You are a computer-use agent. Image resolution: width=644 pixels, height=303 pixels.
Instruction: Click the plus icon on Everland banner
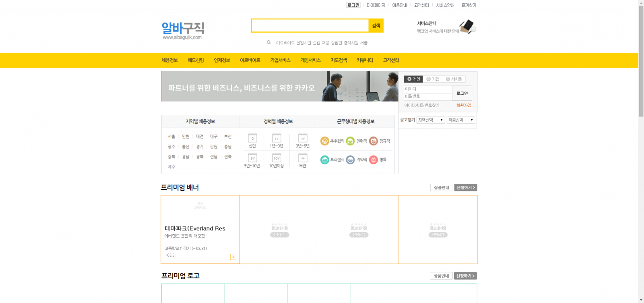click(233, 257)
